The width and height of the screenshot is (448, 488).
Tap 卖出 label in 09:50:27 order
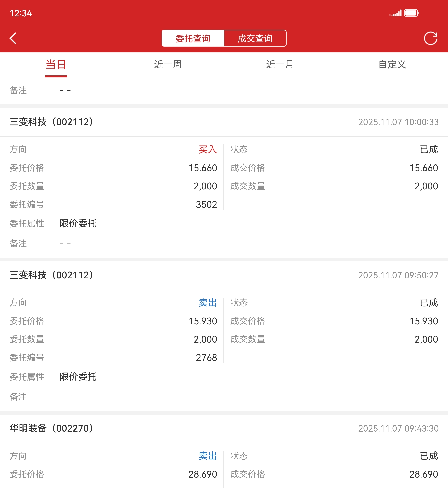coord(208,303)
